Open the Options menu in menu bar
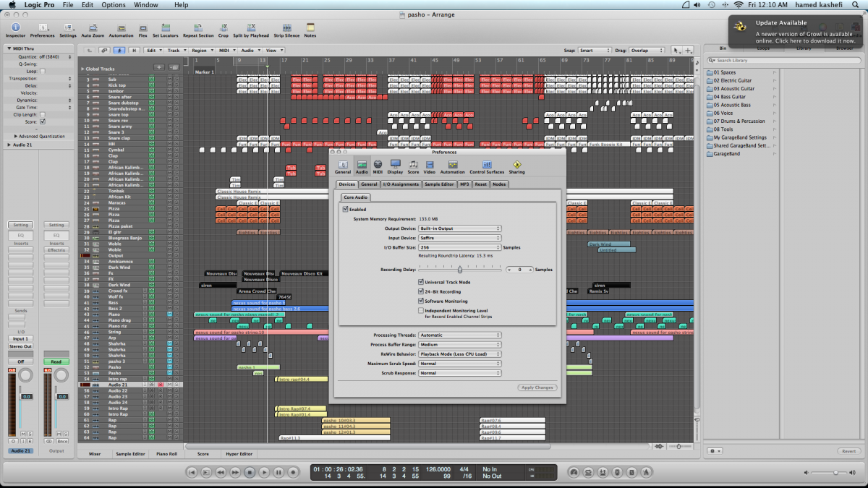This screenshot has width=868, height=488. pyautogui.click(x=113, y=5)
